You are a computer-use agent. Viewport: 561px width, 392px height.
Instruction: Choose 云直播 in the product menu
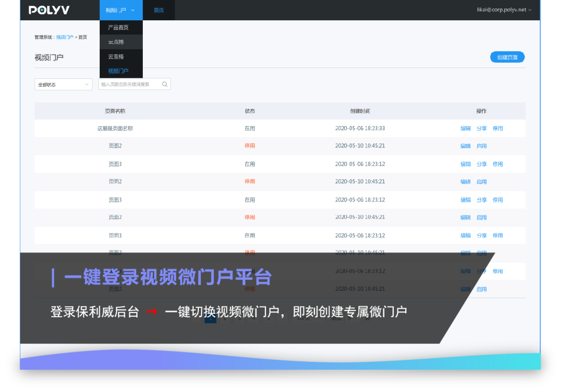(x=116, y=57)
